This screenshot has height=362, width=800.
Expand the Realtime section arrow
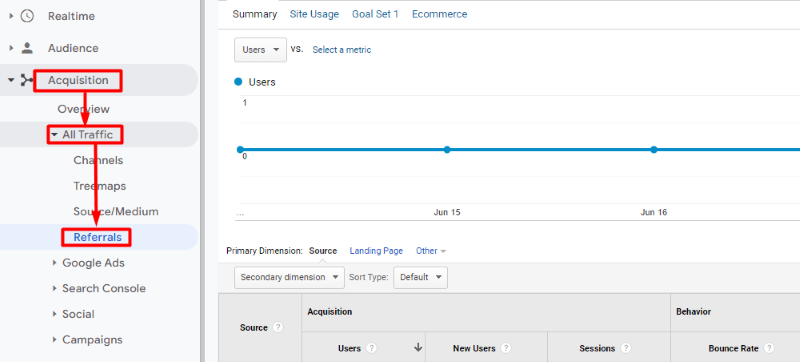click(x=11, y=16)
